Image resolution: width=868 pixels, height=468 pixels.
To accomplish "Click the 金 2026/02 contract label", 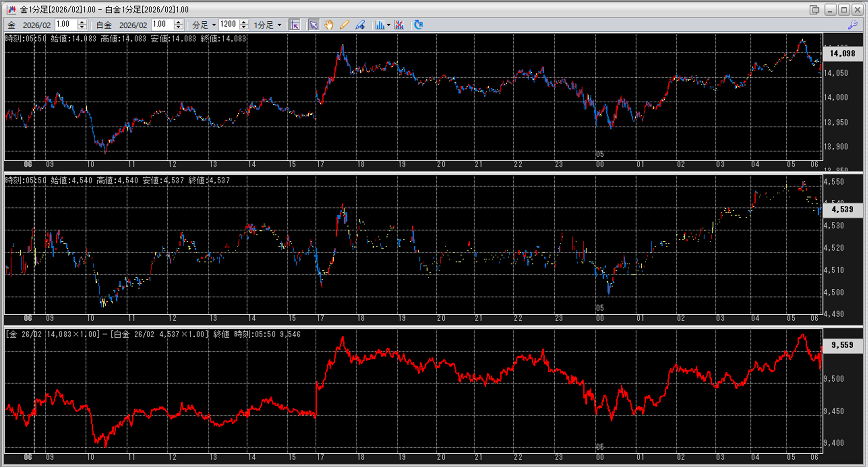I will tap(29, 25).
